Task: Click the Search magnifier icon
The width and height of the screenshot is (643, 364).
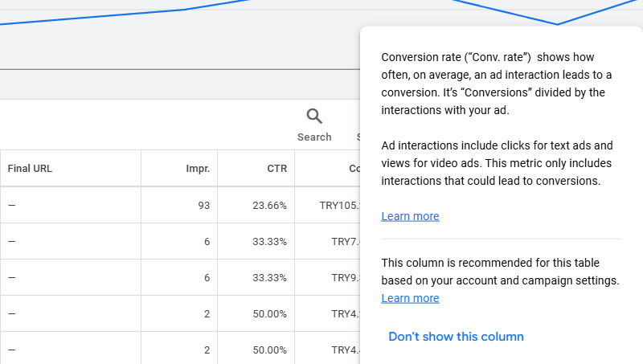Action: coord(314,117)
